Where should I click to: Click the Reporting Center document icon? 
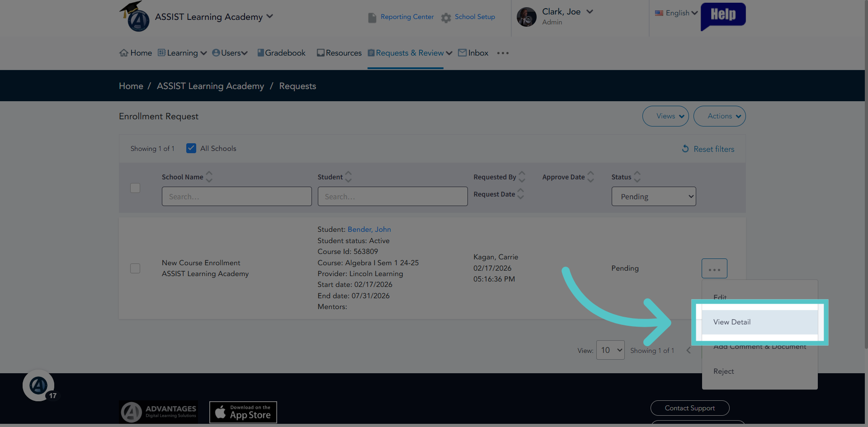[x=372, y=18]
